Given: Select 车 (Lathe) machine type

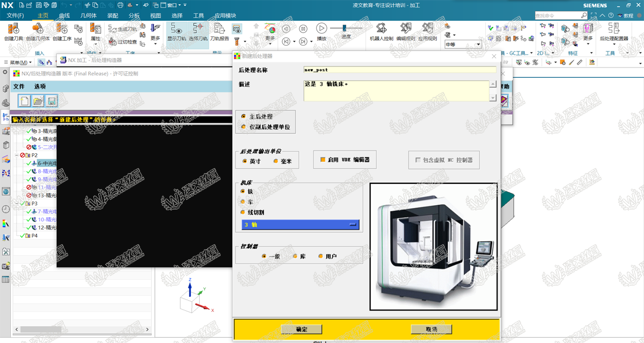Looking at the screenshot, I should coord(243,202).
